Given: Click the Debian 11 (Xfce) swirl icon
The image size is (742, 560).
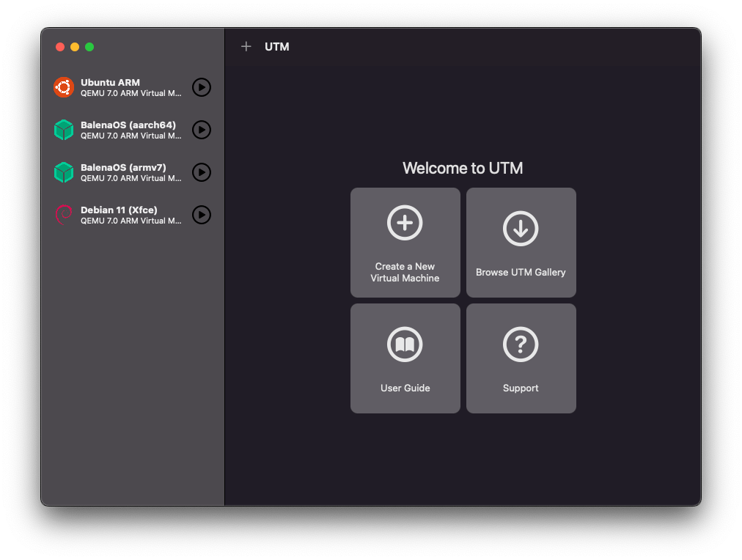Looking at the screenshot, I should [64, 215].
